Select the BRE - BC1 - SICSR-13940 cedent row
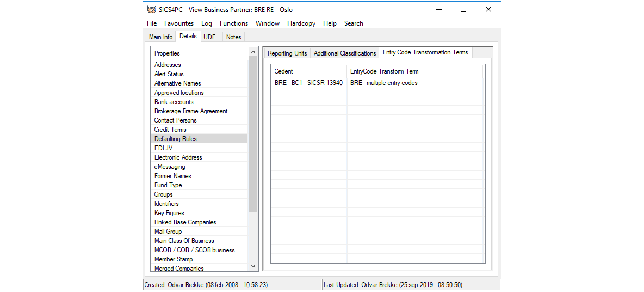The width and height of the screenshot is (644, 292). tap(308, 83)
